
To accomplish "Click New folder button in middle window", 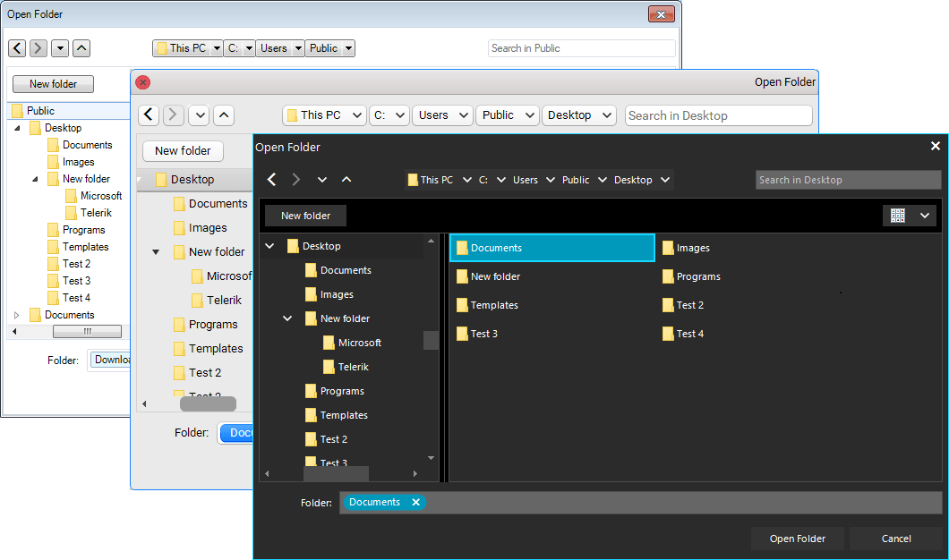I will 183,150.
